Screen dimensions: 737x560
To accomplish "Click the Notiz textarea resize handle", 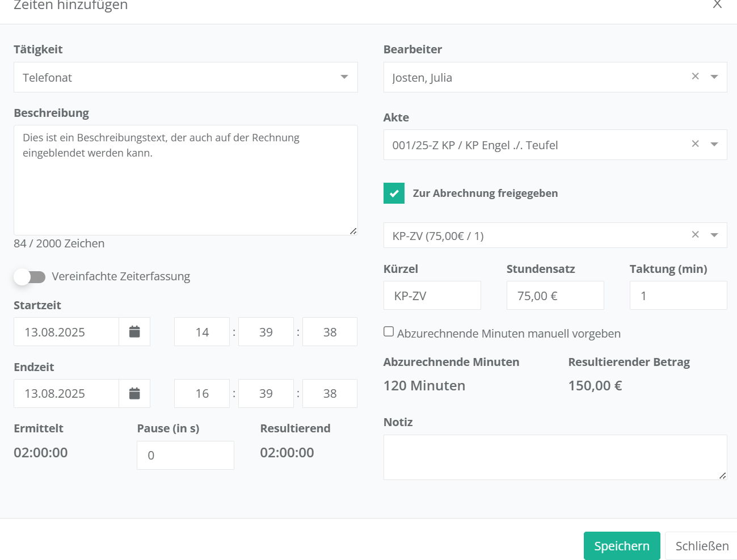I will pos(722,475).
